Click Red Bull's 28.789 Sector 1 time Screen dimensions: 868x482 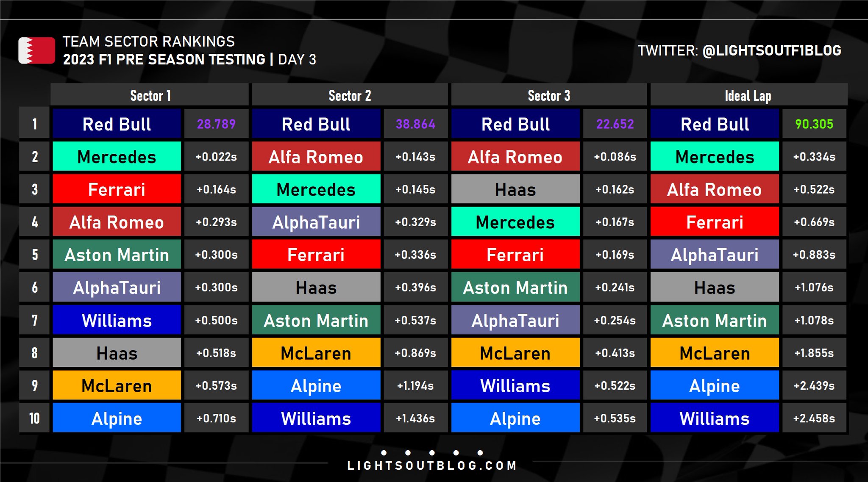tap(216, 124)
